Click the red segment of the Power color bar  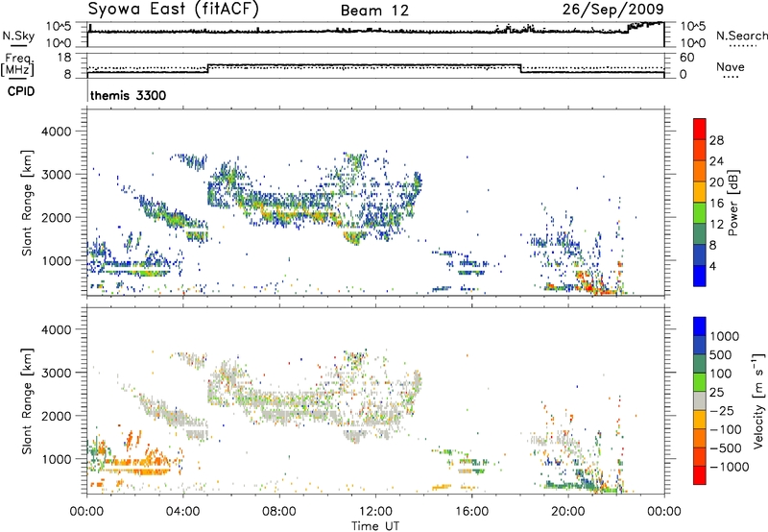point(700,129)
